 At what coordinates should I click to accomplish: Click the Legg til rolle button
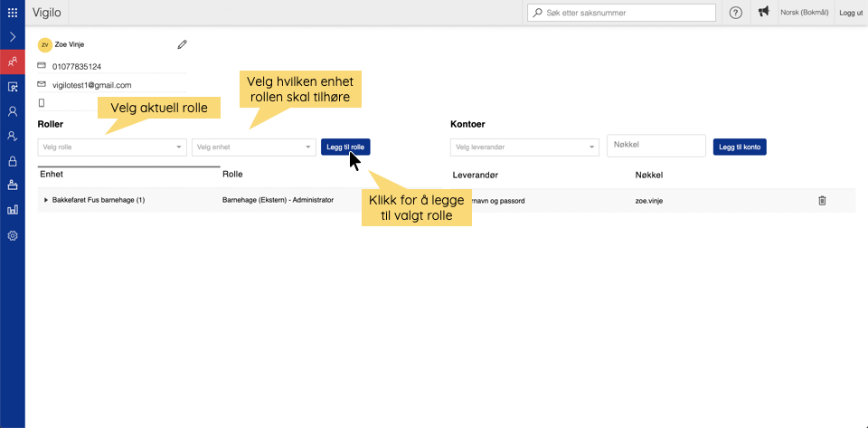(x=344, y=147)
